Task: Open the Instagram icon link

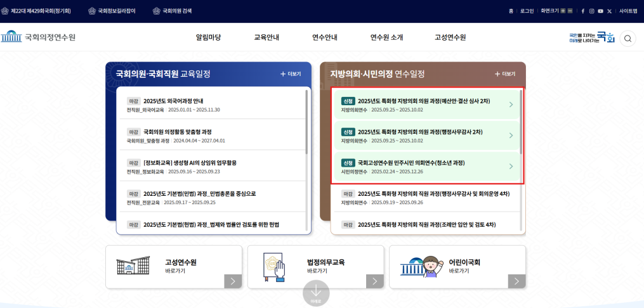Action: (592, 11)
